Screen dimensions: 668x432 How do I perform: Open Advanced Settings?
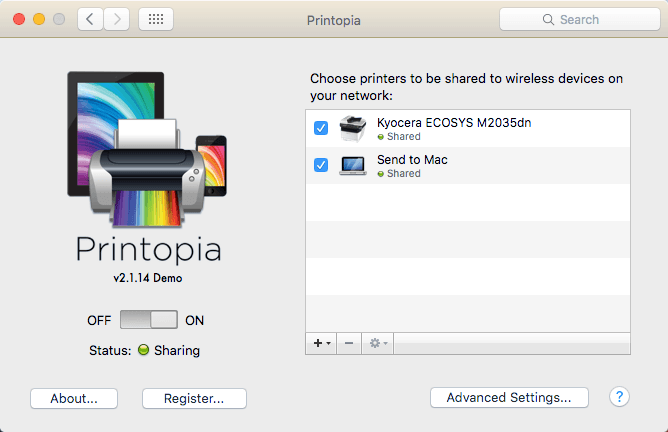pos(509,397)
